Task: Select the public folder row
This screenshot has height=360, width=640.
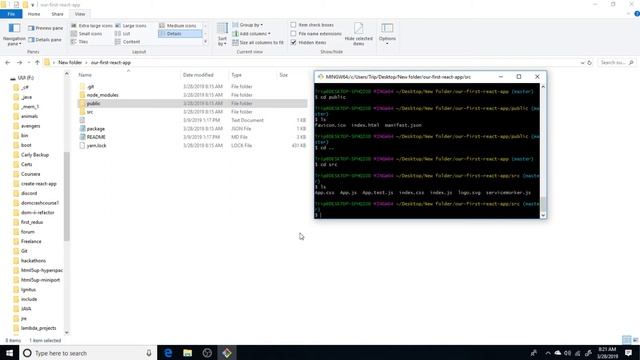Action: 192,103
